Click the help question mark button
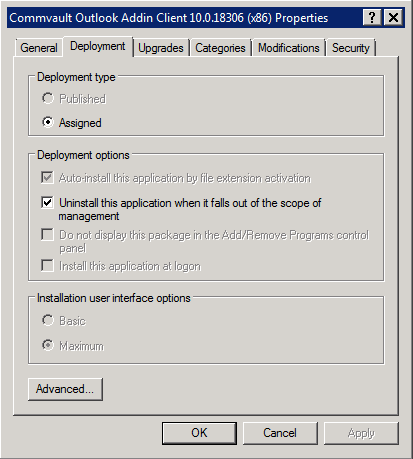 point(372,17)
